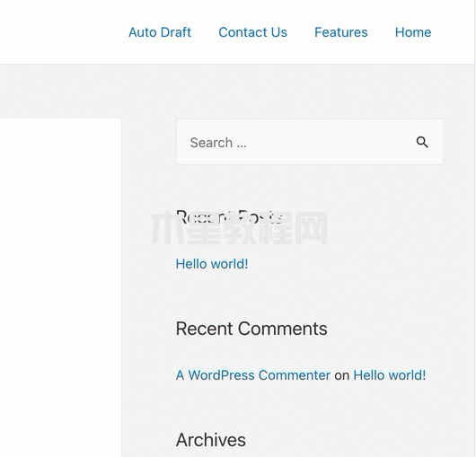Open the Contact Us page
This screenshot has width=476, height=457.
252,32
